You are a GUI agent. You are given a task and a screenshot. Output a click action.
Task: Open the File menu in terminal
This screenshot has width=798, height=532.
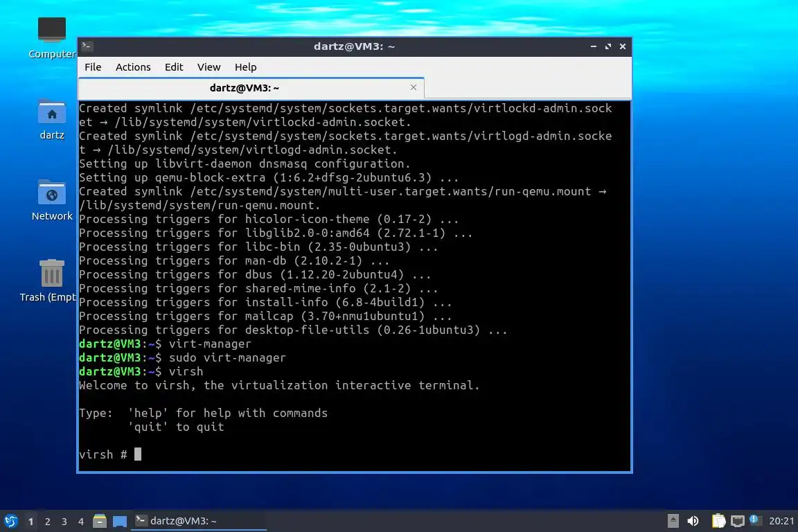(93, 67)
